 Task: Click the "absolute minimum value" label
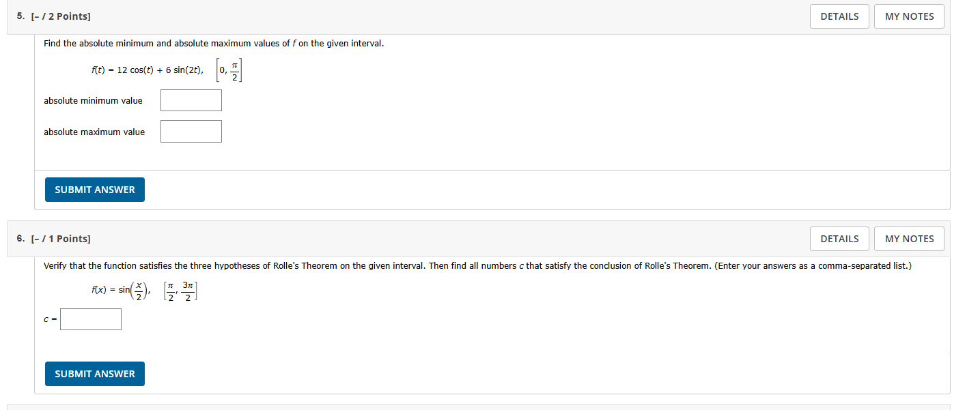click(93, 101)
